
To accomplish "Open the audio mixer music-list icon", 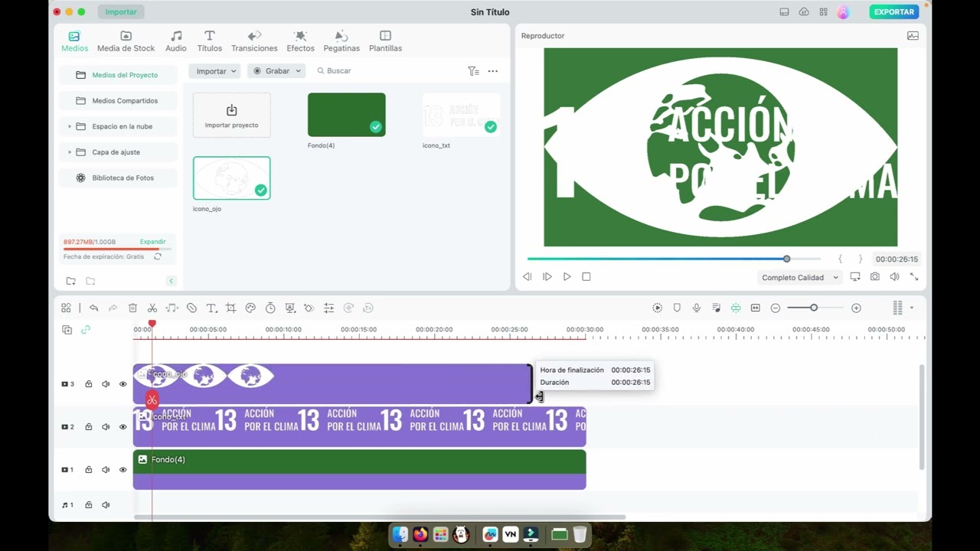I will click(x=716, y=308).
